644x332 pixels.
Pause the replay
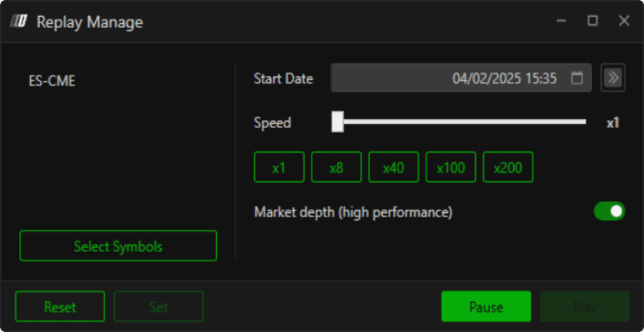[x=486, y=307]
